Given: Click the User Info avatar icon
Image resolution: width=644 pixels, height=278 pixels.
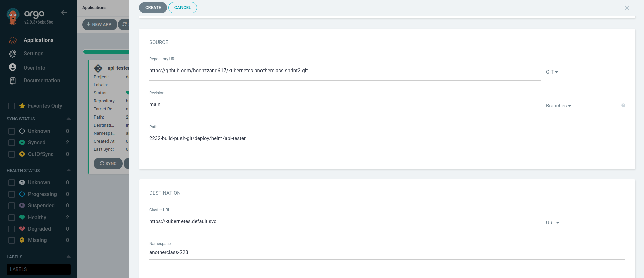Looking at the screenshot, I should 13,67.
